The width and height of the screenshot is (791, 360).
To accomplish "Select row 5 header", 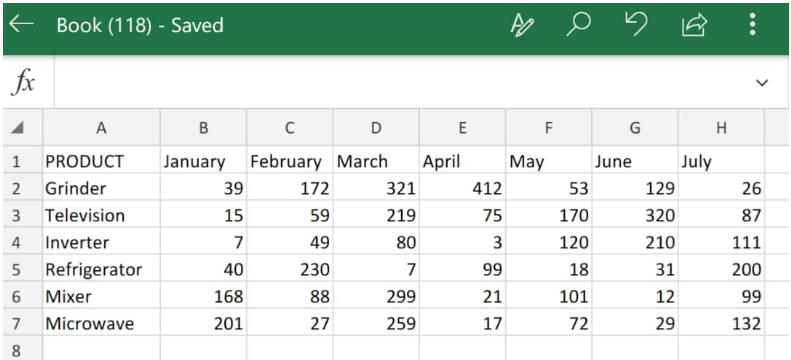I will pos(17,270).
